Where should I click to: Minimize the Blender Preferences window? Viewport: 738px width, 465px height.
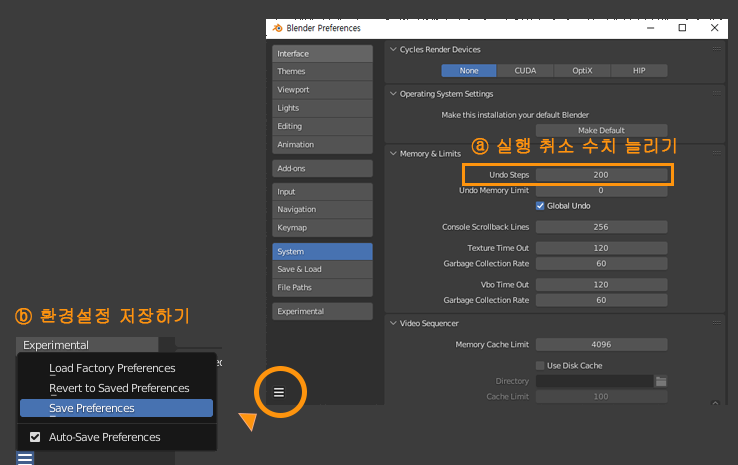pyautogui.click(x=650, y=28)
